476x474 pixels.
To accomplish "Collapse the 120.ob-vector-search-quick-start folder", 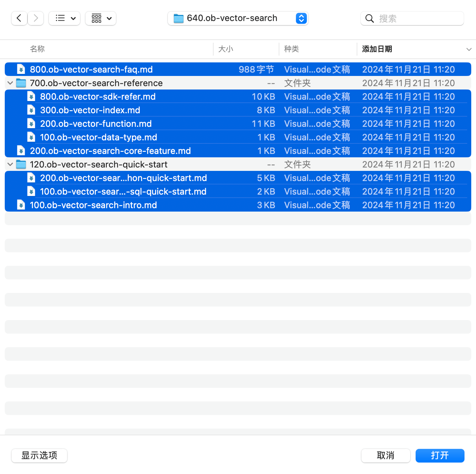I will 10,164.
